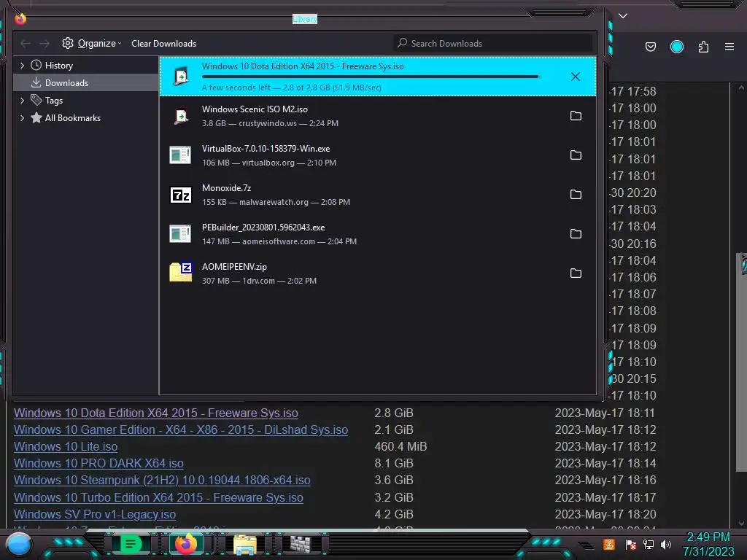747x560 pixels.
Task: Open Firefox extensions puzzle icon
Action: click(703, 47)
